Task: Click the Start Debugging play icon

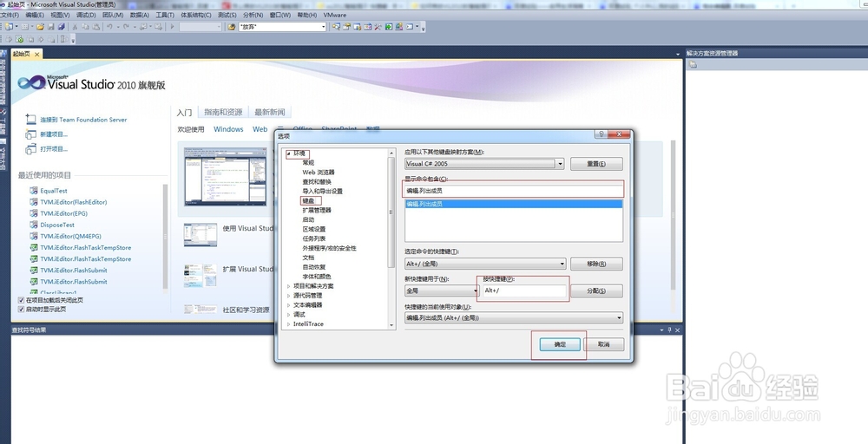Action: tap(172, 27)
